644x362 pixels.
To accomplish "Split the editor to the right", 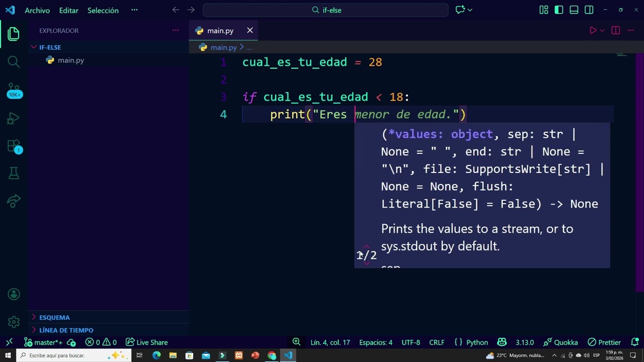I will click(x=615, y=31).
